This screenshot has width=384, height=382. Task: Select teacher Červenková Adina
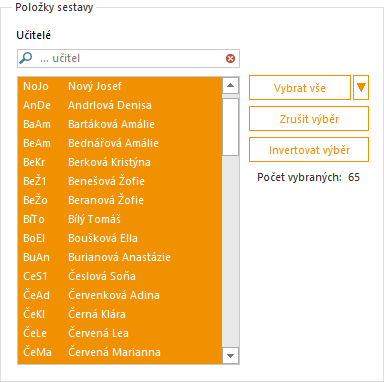120,295
